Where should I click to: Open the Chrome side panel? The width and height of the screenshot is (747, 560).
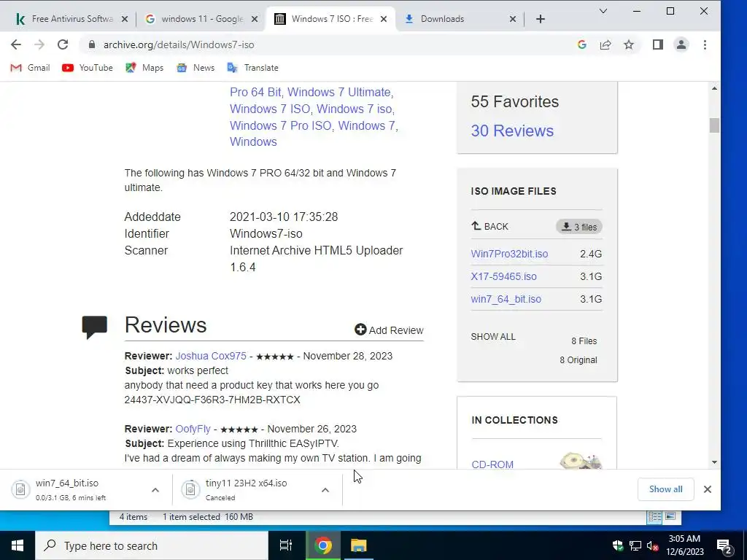point(658,44)
